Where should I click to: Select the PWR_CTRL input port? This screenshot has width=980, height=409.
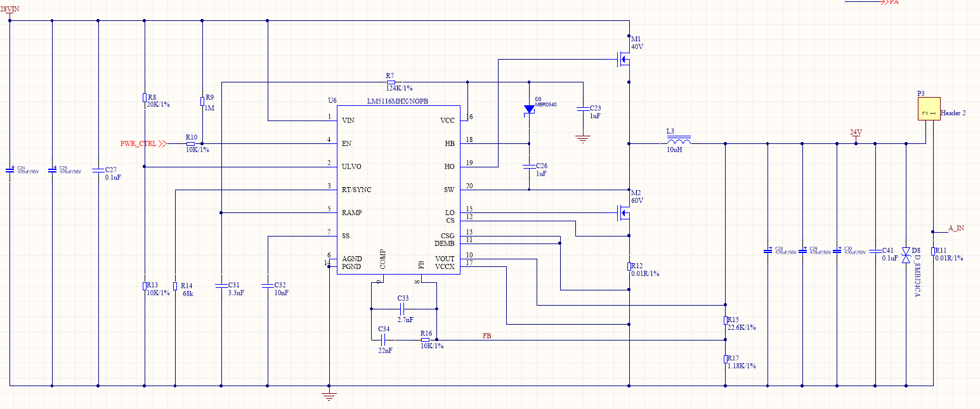pos(144,144)
